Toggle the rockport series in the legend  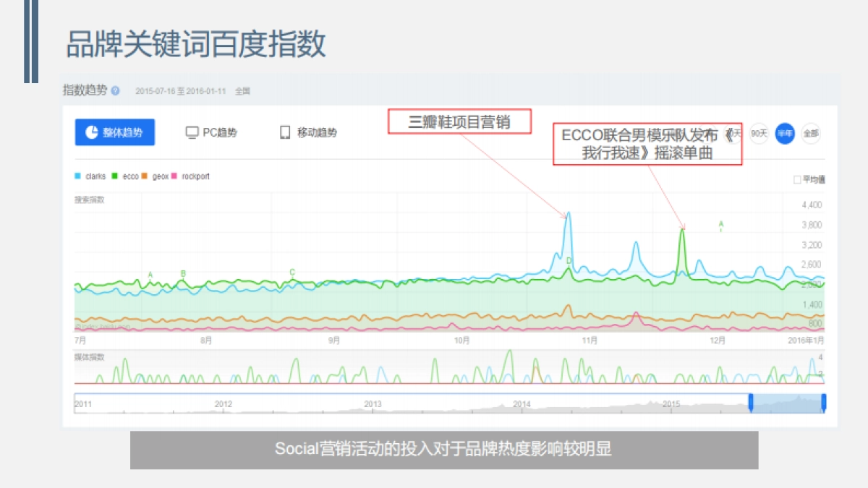coord(191,176)
